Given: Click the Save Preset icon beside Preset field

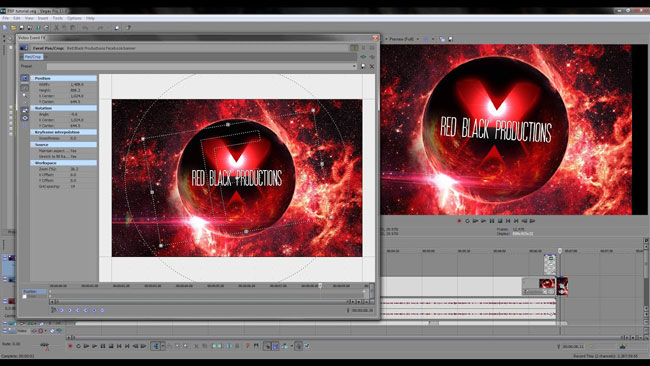Looking at the screenshot, I should [364, 66].
